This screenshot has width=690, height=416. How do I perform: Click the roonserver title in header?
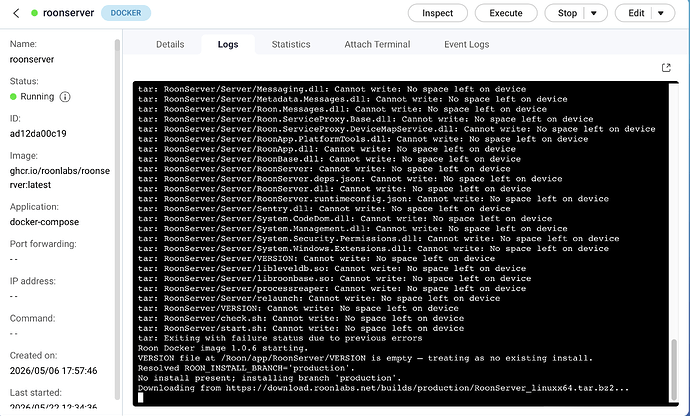tap(68, 13)
